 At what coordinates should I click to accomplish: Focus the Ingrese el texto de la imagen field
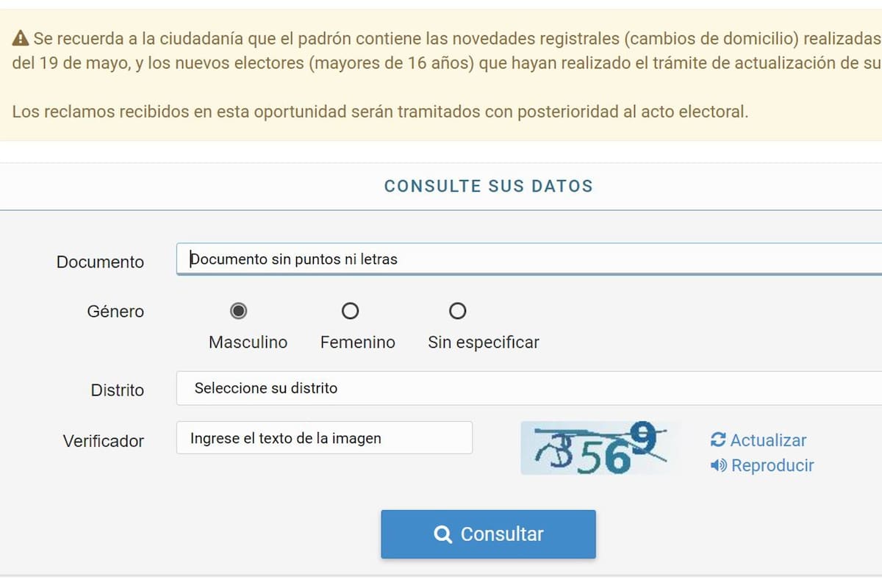pos(323,437)
